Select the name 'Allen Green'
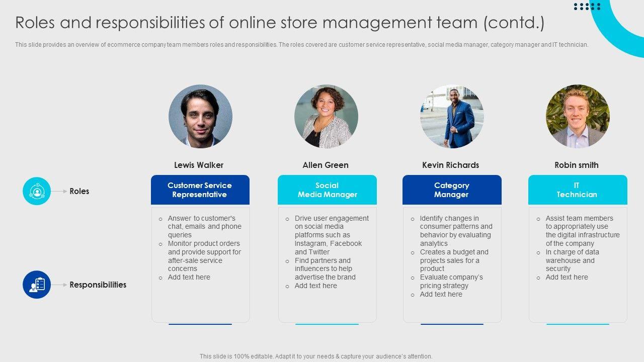 pyautogui.click(x=326, y=165)
